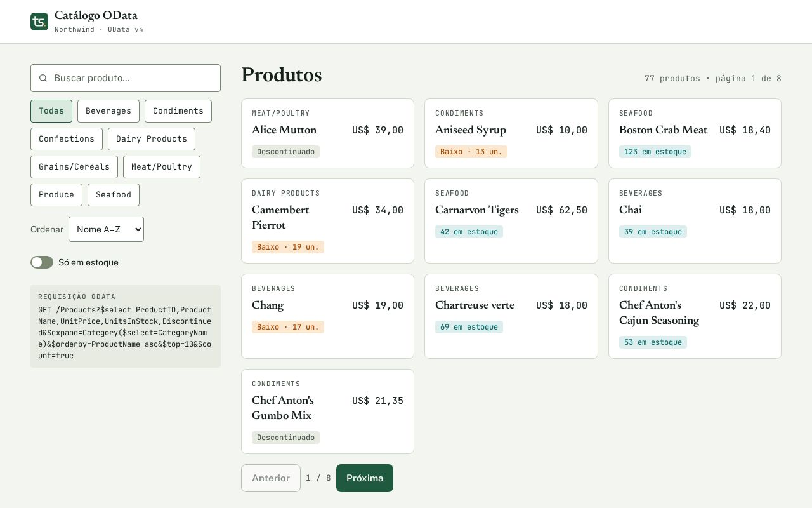Choose the Meat/Poultry filter chip

point(162,167)
